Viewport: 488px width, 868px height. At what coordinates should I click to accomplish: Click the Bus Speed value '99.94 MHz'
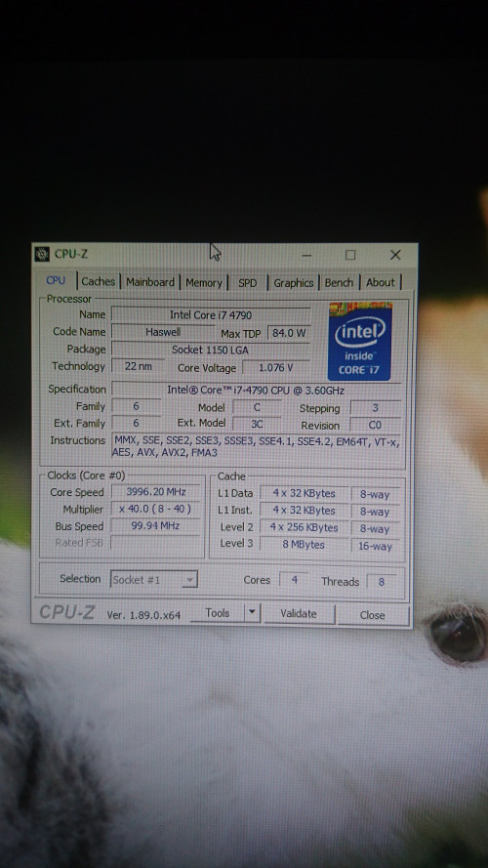pyautogui.click(x=156, y=526)
